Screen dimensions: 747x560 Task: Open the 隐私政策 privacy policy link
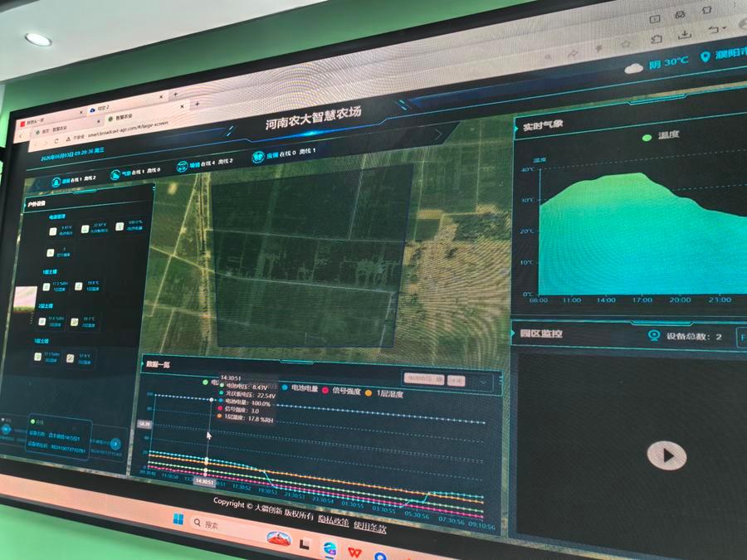point(333,520)
